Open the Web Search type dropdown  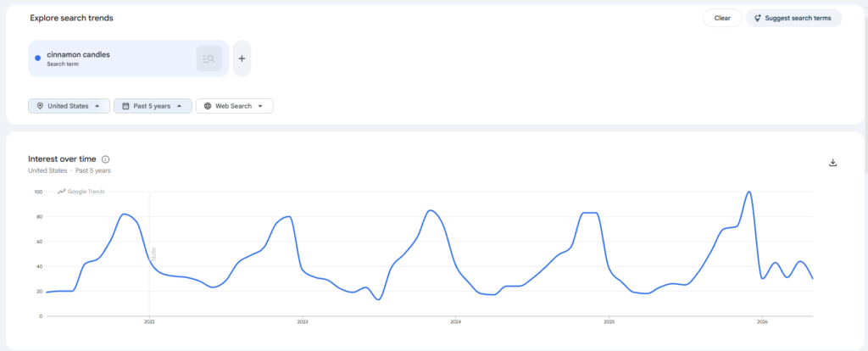coord(234,106)
